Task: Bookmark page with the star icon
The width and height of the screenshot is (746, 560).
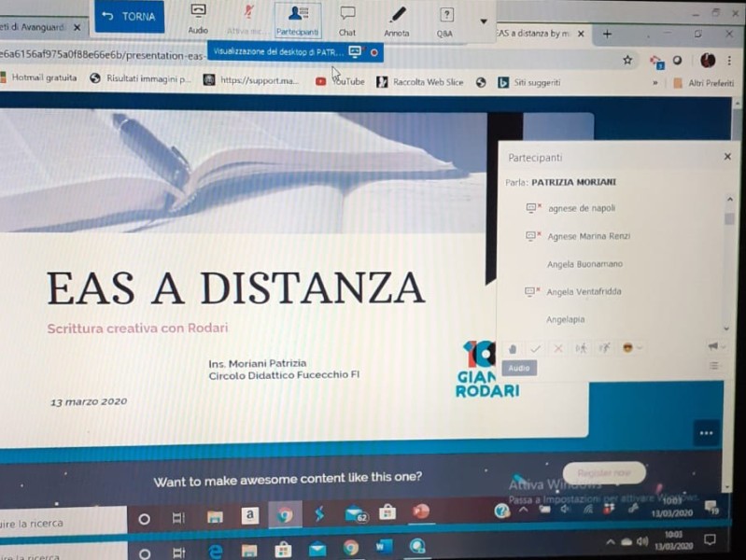Action: click(627, 60)
